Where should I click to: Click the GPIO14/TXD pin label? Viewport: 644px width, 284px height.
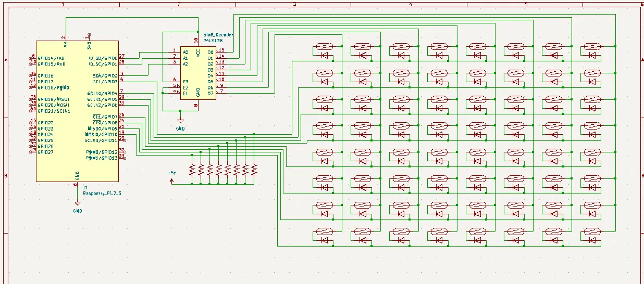pos(51,58)
